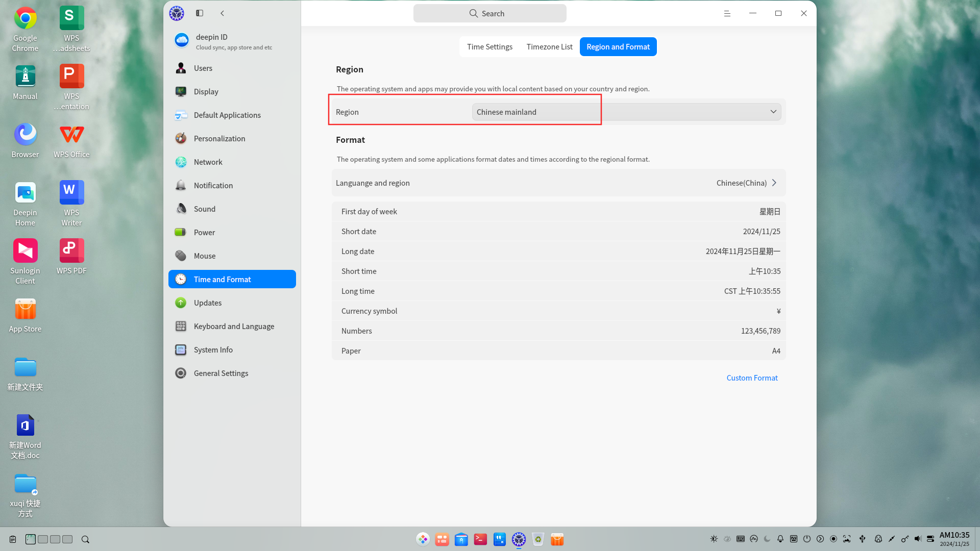Open Network settings
The height and width of the screenshot is (551, 980).
pyautogui.click(x=232, y=162)
